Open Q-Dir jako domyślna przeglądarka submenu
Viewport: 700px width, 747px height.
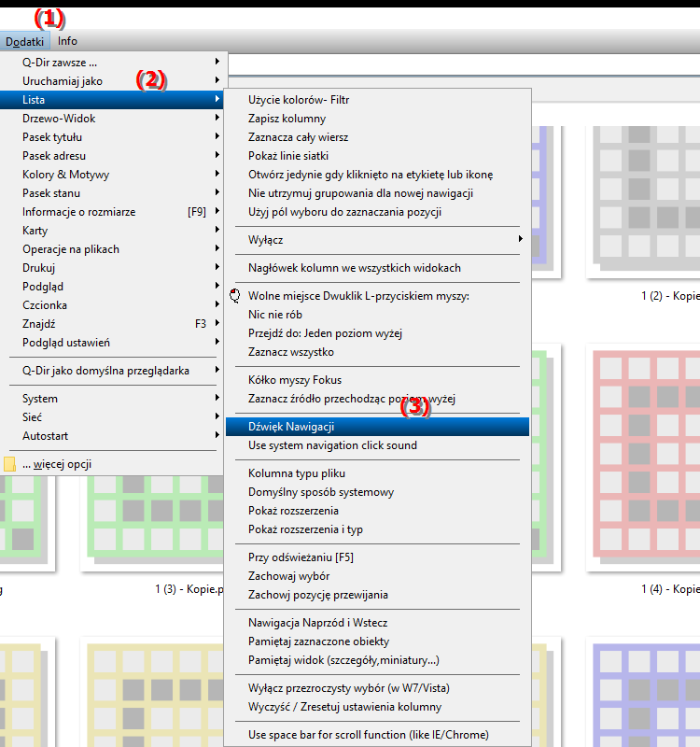[113, 371]
